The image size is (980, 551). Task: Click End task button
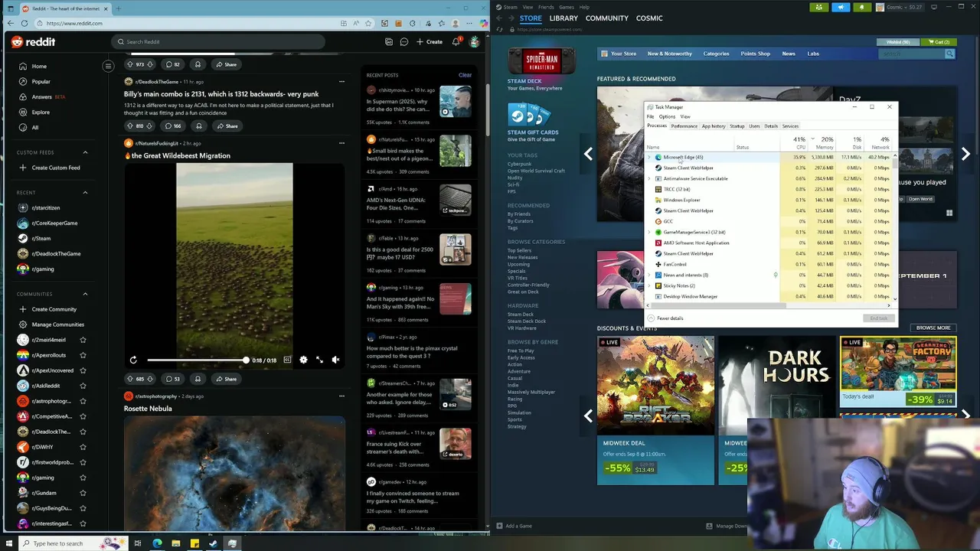coord(878,318)
